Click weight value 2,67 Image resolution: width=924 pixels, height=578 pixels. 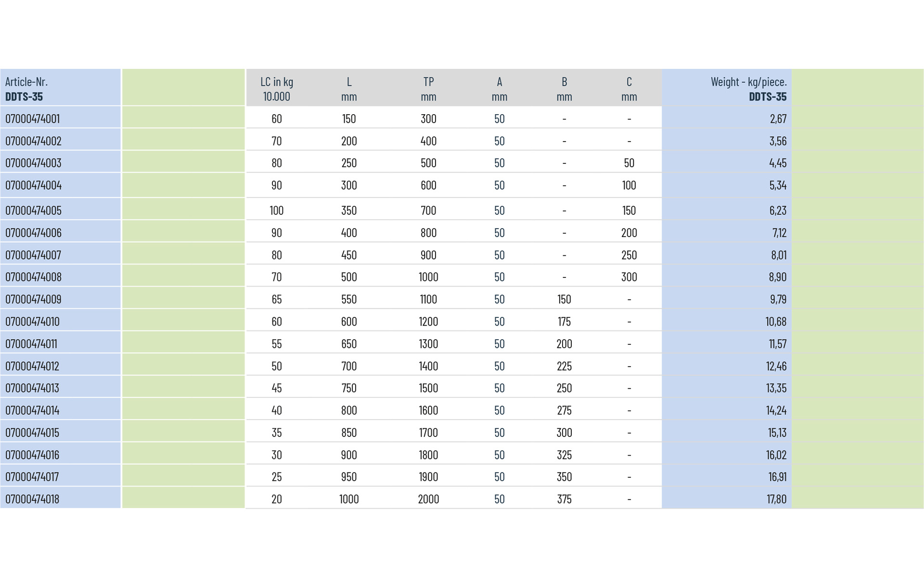(778, 118)
